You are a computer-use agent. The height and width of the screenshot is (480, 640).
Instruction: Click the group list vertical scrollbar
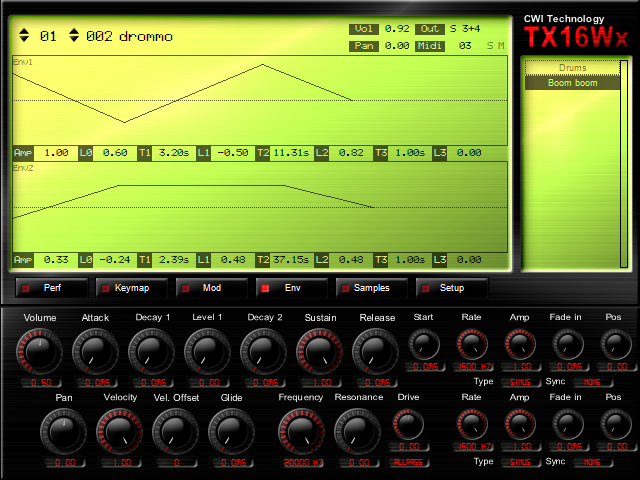[624, 164]
